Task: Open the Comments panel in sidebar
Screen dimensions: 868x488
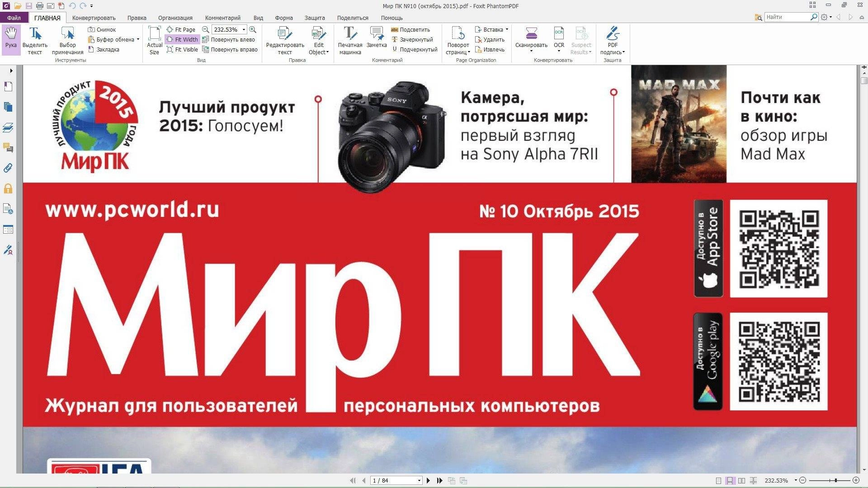Action: point(8,148)
